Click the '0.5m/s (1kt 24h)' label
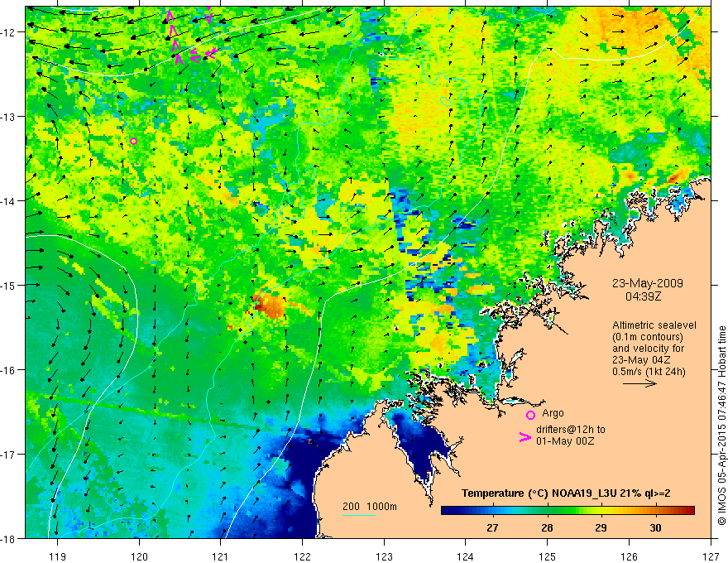 click(x=649, y=372)
